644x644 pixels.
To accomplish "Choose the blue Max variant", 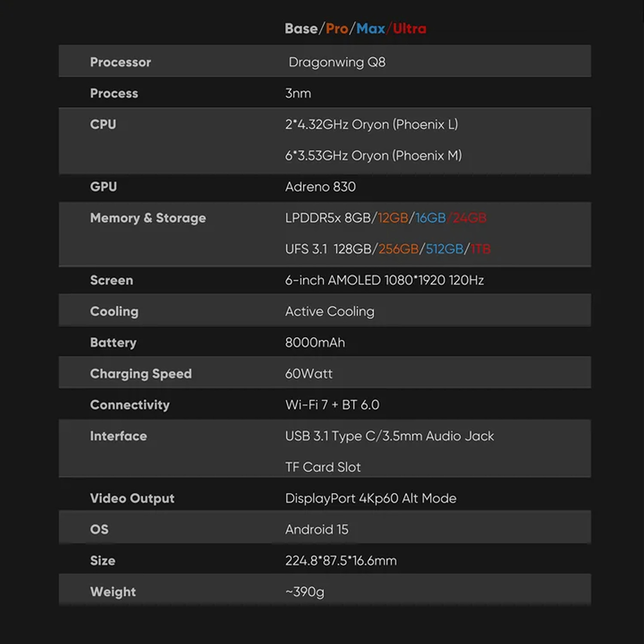I will coord(371,29).
